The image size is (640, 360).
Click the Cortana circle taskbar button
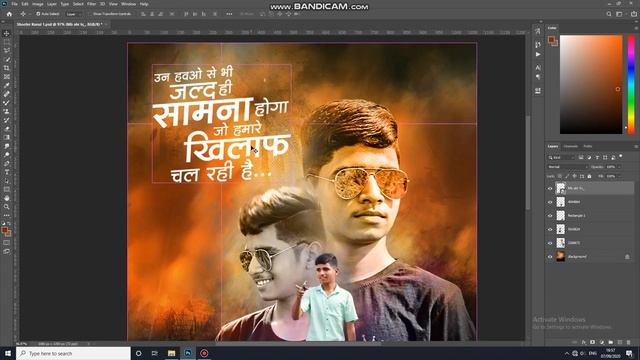click(138, 353)
